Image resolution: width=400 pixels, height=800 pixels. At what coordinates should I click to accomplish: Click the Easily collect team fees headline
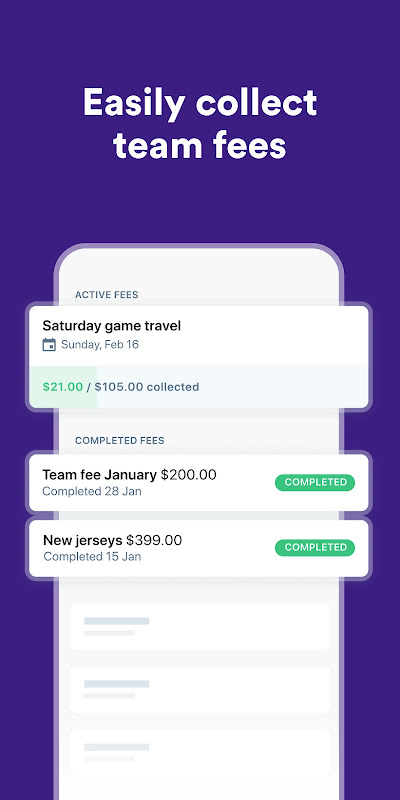coord(200,123)
